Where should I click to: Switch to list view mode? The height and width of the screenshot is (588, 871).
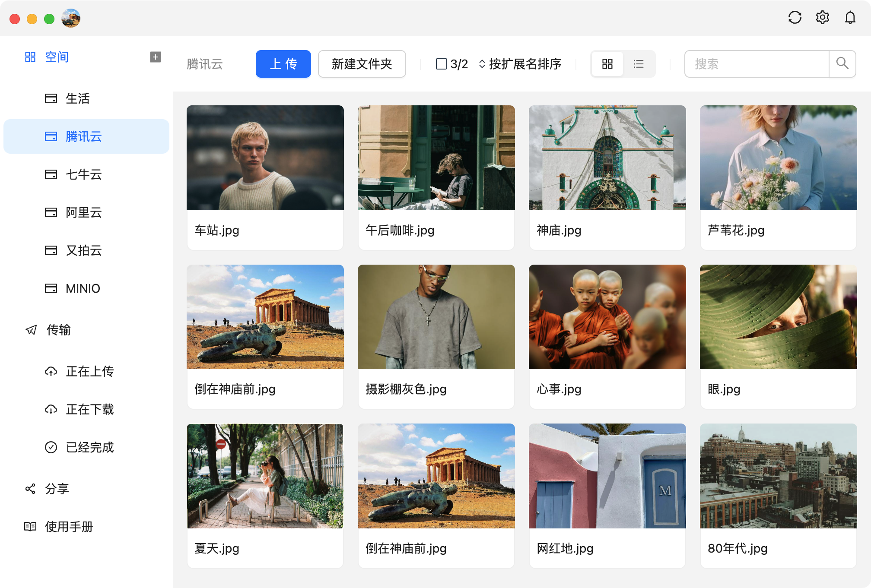(639, 64)
